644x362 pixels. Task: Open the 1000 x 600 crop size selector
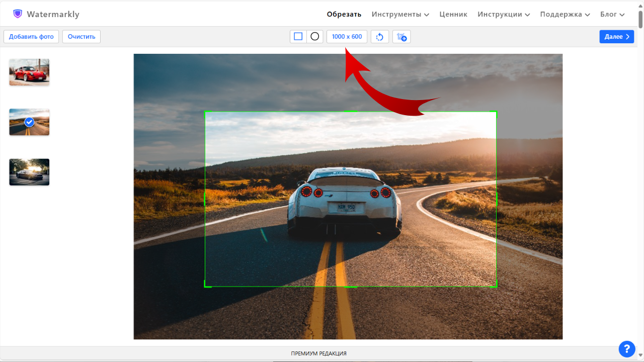coord(347,37)
